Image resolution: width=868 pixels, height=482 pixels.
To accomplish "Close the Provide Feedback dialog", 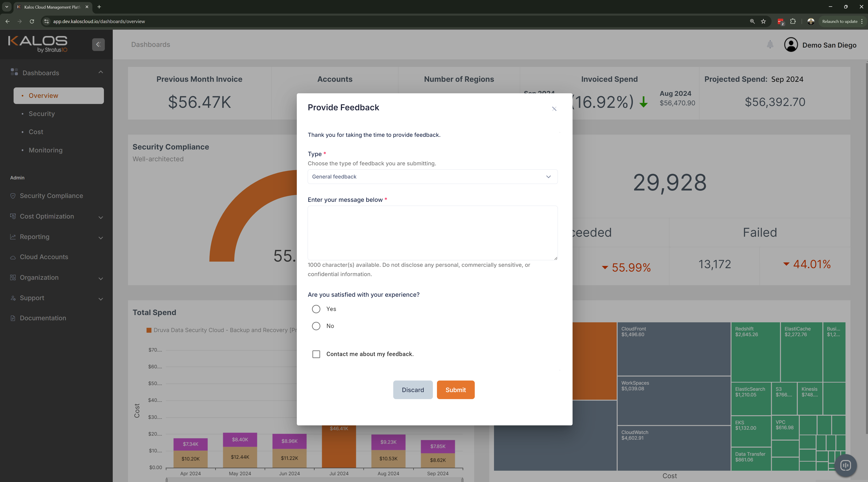I will [x=554, y=108].
